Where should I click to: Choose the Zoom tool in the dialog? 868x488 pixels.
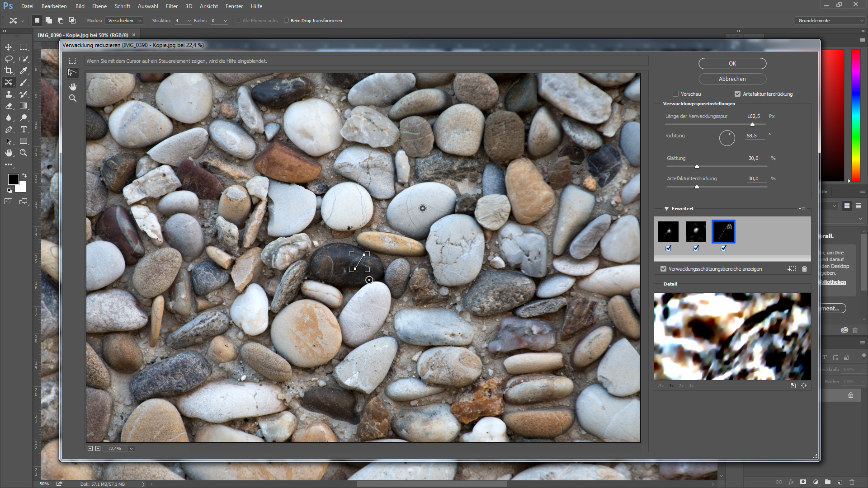coord(73,98)
